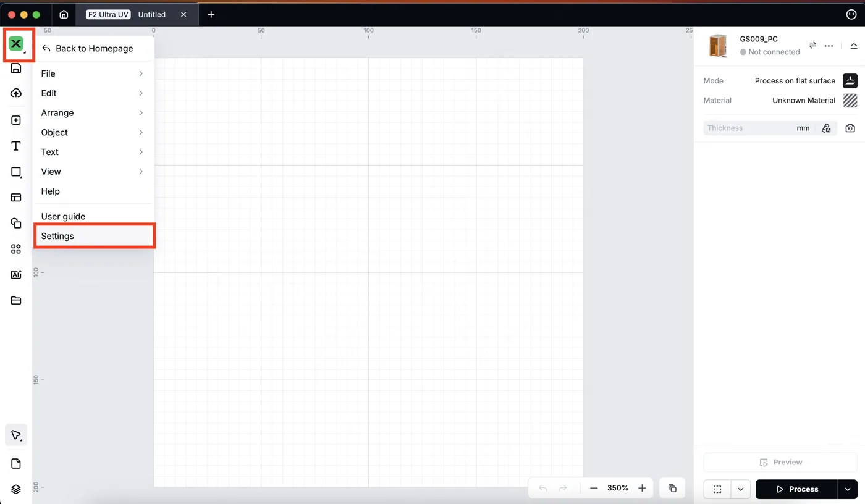Screen dimensions: 865x504
Task: Open the AI image generation tool
Action: point(16,274)
